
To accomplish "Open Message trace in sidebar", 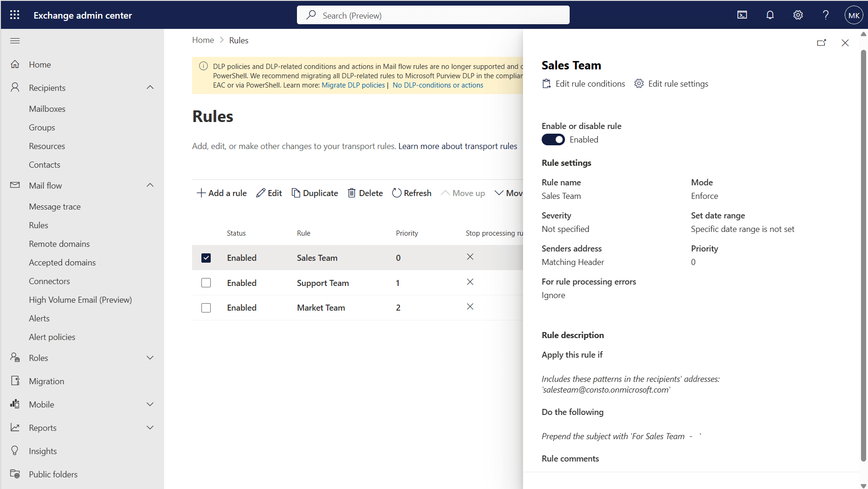I will tap(55, 206).
